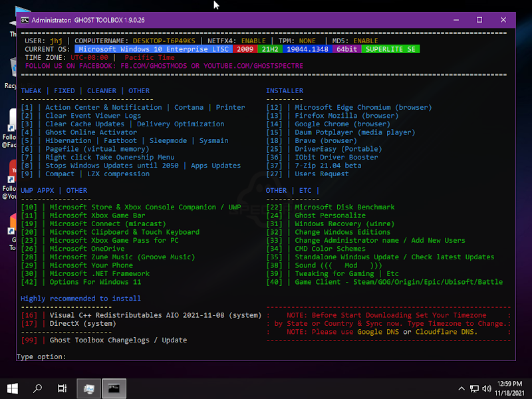Show hidden tray icons chevron

462,389
